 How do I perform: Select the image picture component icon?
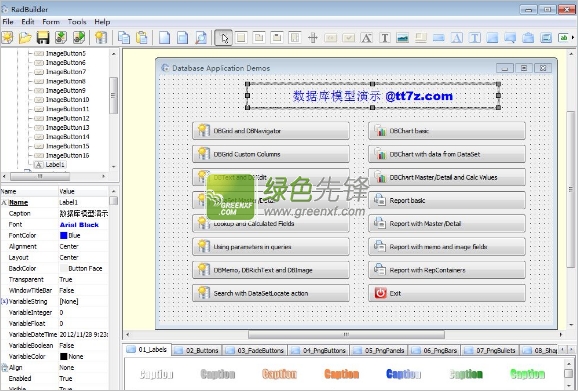click(403, 38)
